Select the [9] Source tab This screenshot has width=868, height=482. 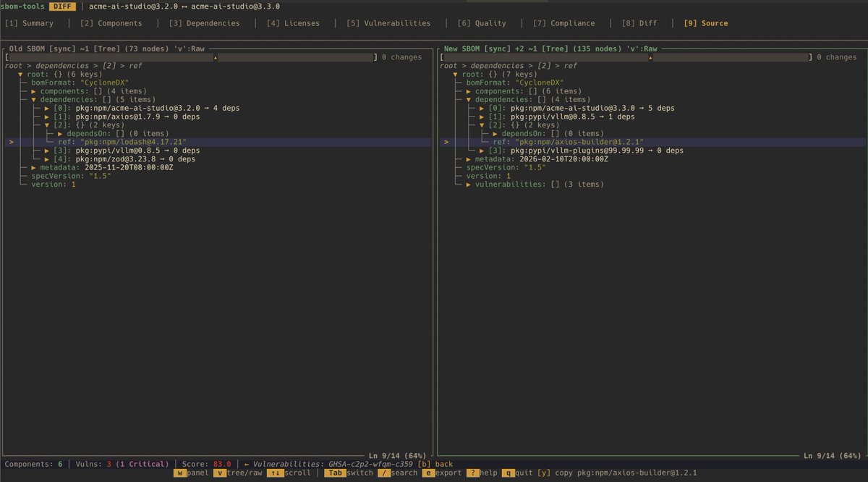point(705,23)
